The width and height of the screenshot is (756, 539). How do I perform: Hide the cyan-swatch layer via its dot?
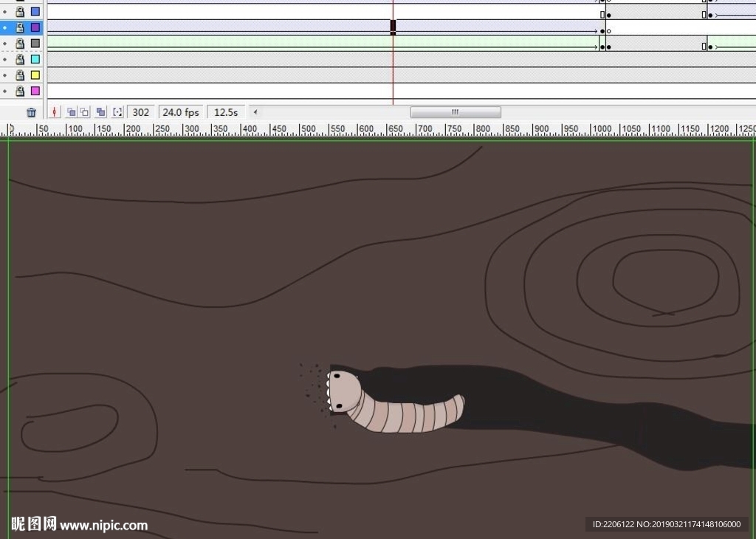5,59
